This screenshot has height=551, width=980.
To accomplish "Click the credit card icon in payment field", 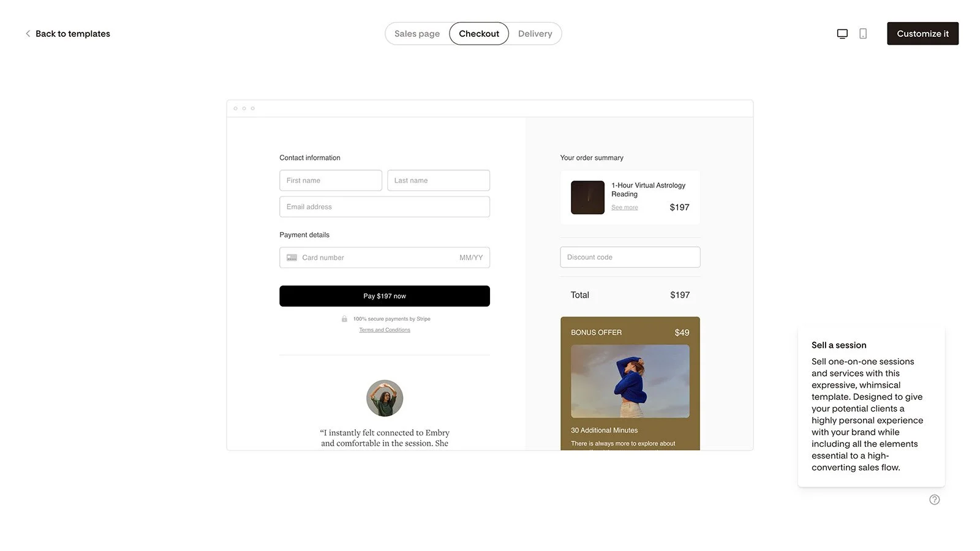I will [x=292, y=258].
